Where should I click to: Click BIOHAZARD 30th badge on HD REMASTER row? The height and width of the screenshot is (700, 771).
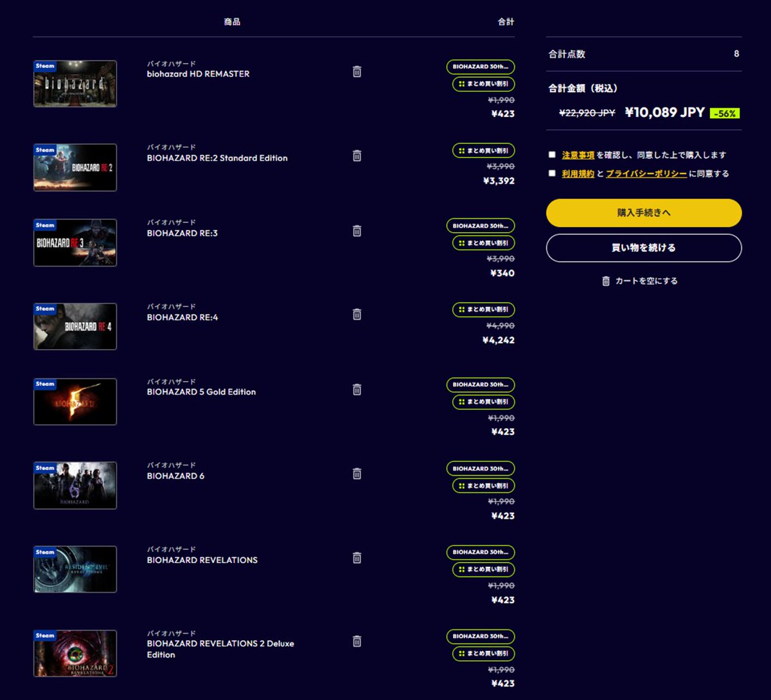point(481,67)
